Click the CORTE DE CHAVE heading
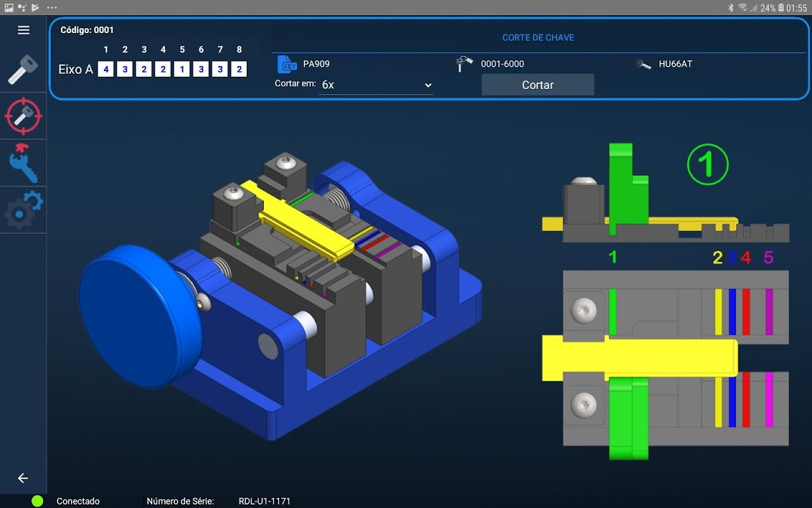The image size is (812, 508). pos(538,37)
